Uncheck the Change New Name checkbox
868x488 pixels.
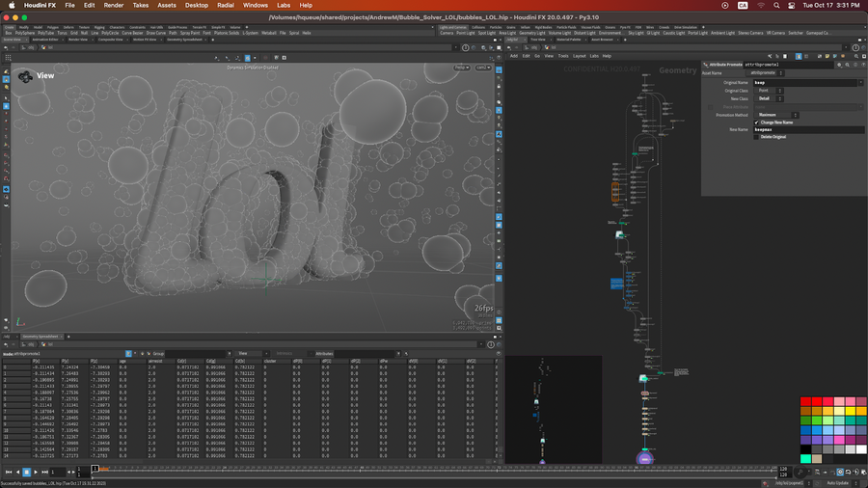757,122
